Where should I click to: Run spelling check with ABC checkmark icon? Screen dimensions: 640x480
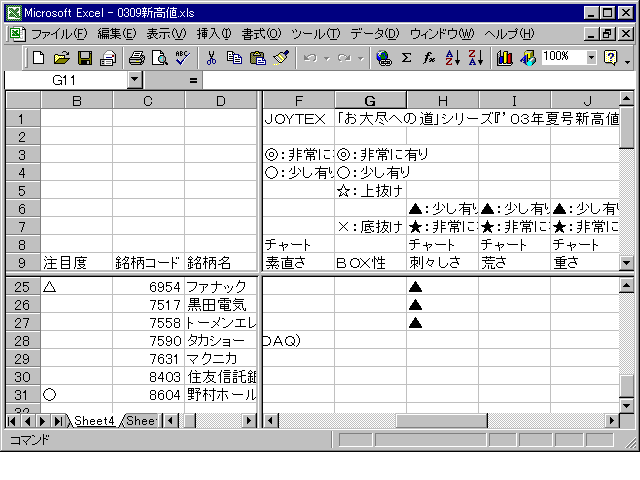182,58
